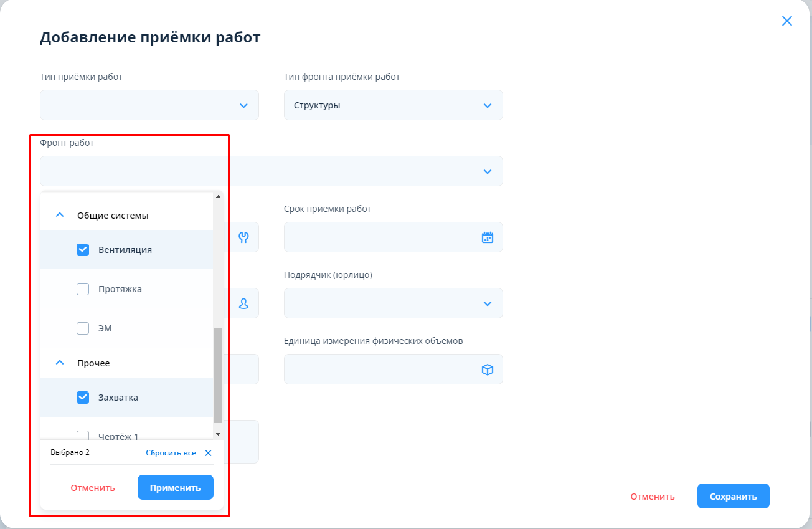Uncheck the Захватка checkbox

click(83, 398)
